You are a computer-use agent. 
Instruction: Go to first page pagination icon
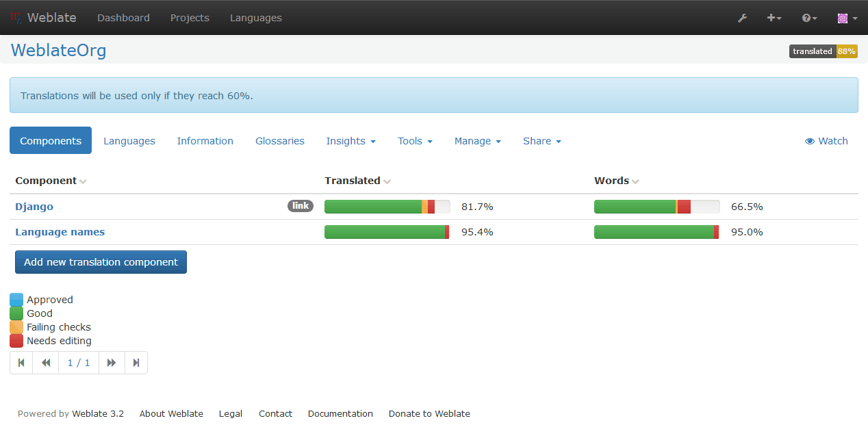(x=21, y=363)
